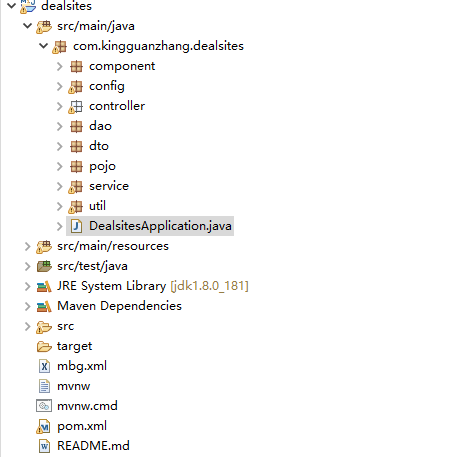
Task: Click the README.md document icon
Action: pyautogui.click(x=44, y=446)
